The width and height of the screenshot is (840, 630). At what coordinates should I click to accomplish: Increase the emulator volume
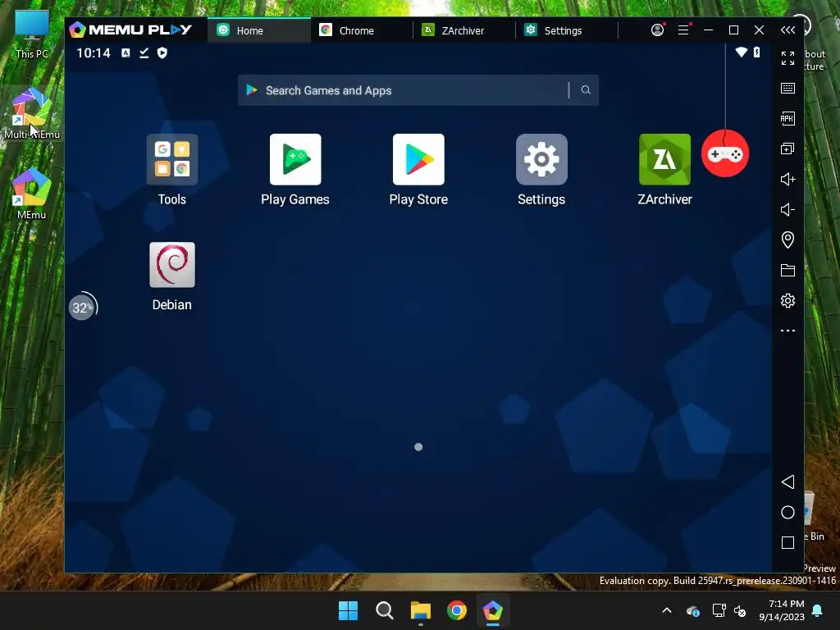(787, 179)
